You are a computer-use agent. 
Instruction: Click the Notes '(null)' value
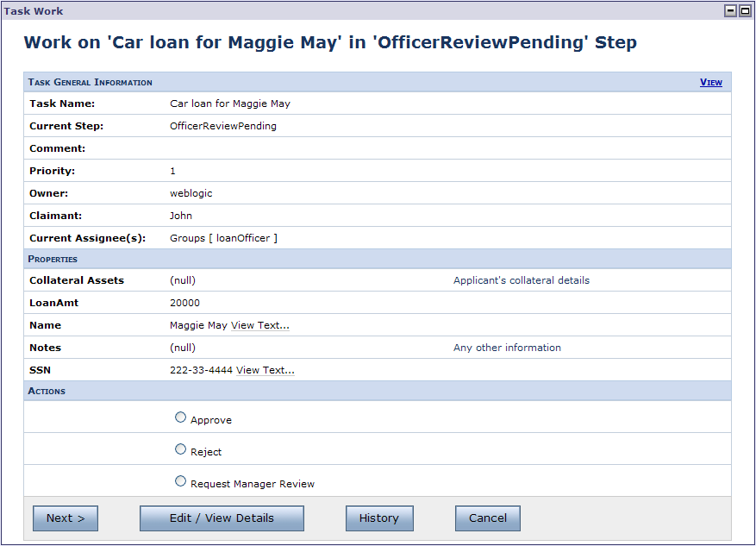click(x=183, y=348)
